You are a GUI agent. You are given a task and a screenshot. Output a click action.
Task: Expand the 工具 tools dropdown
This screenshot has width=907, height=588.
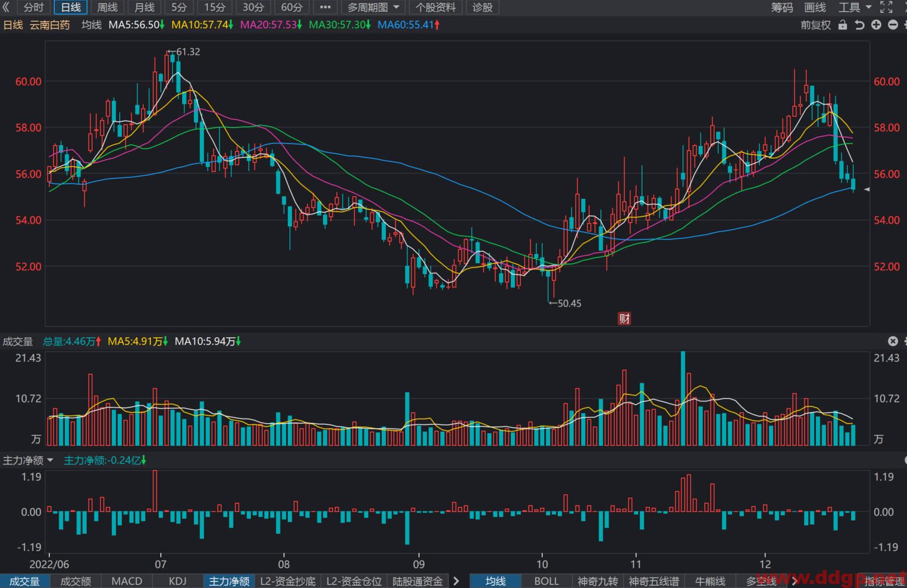(x=854, y=7)
